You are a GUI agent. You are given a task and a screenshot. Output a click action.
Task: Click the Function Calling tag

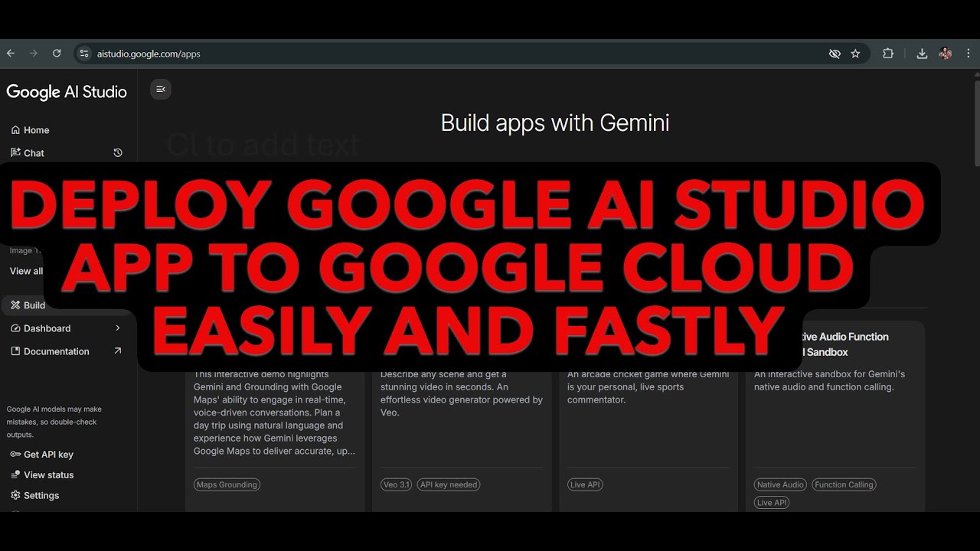[844, 484]
